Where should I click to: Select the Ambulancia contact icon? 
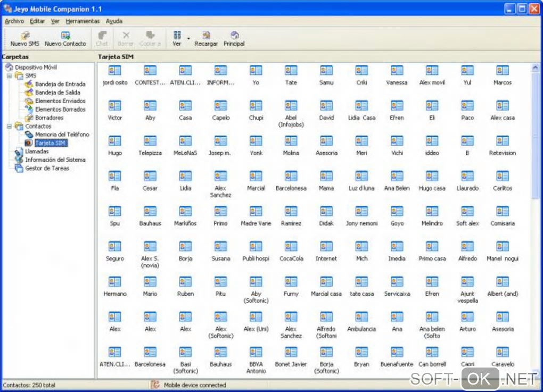point(361,317)
